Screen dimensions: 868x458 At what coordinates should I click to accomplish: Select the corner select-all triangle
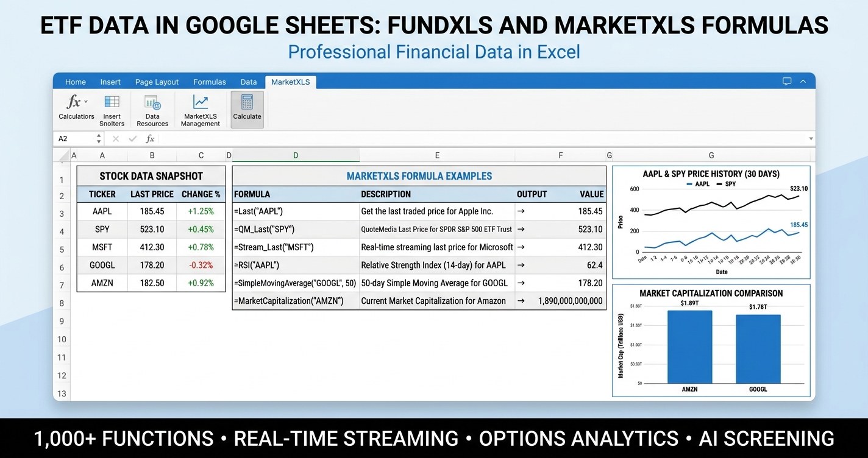pyautogui.click(x=62, y=156)
